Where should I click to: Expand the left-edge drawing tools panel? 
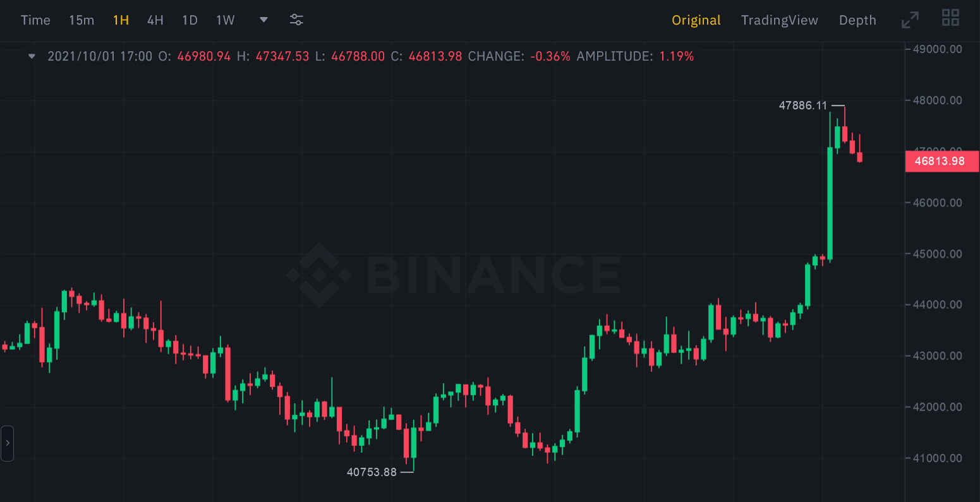7,443
